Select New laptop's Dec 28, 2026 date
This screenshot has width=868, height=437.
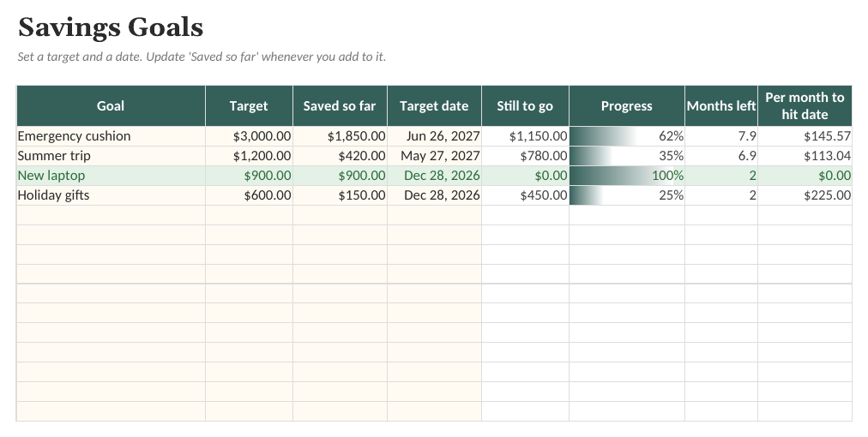[435, 176]
